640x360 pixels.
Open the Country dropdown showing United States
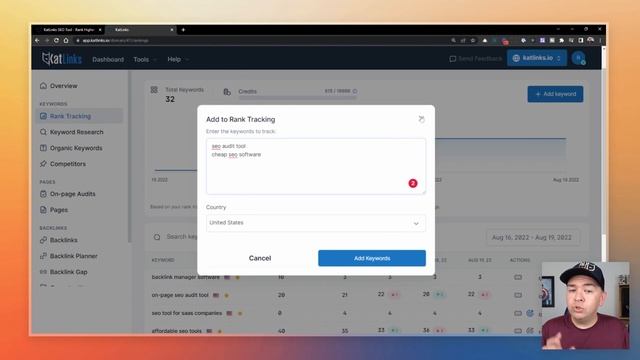pyautogui.click(x=316, y=223)
